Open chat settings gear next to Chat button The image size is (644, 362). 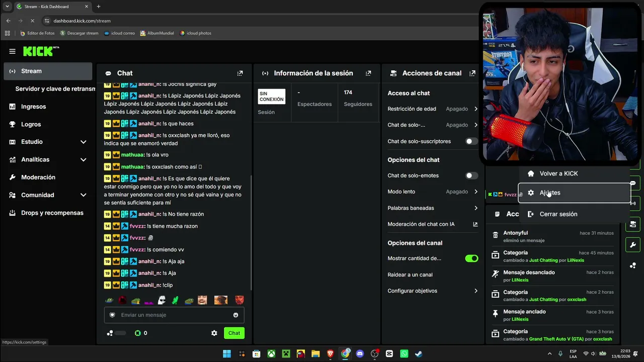[x=214, y=333]
